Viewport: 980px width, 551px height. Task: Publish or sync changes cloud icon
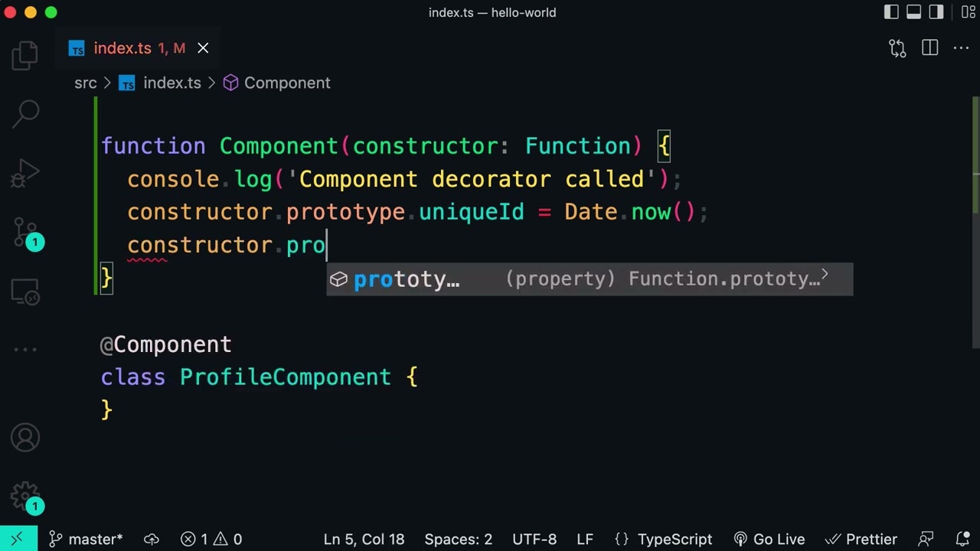pos(152,539)
